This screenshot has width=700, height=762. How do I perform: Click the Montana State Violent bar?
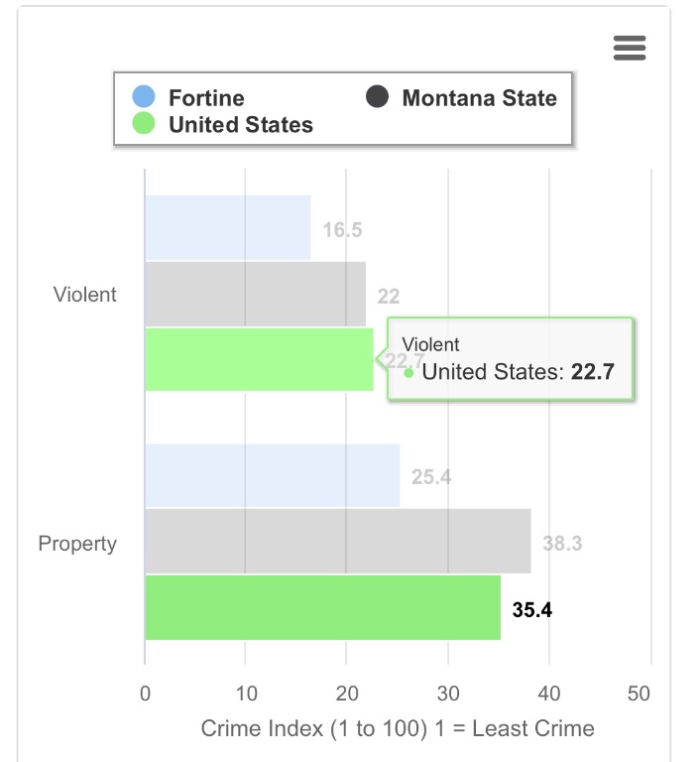click(255, 294)
